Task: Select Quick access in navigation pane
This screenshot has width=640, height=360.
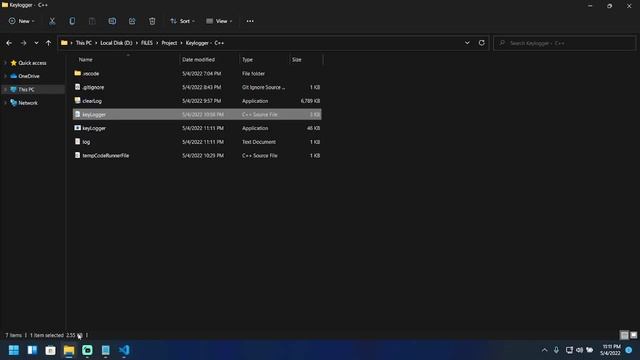Action: tap(32, 63)
